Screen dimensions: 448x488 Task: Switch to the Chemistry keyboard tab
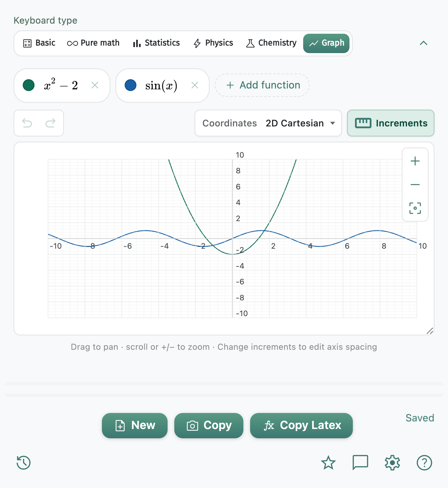[271, 43]
